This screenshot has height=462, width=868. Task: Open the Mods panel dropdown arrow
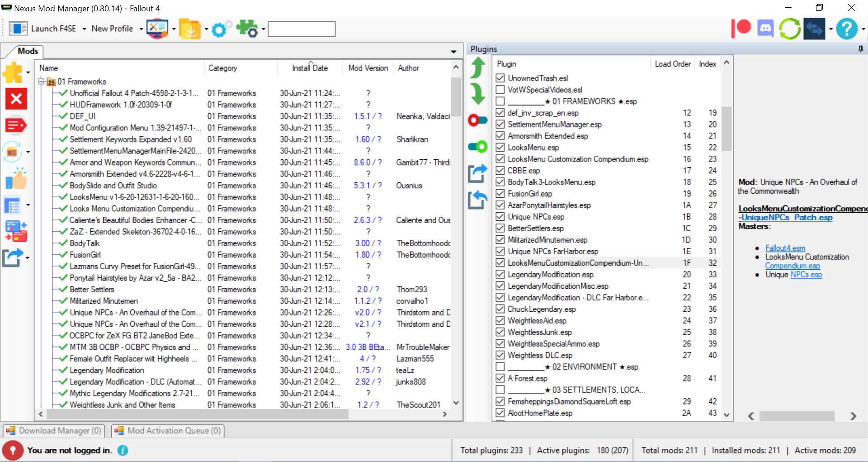pyautogui.click(x=453, y=51)
